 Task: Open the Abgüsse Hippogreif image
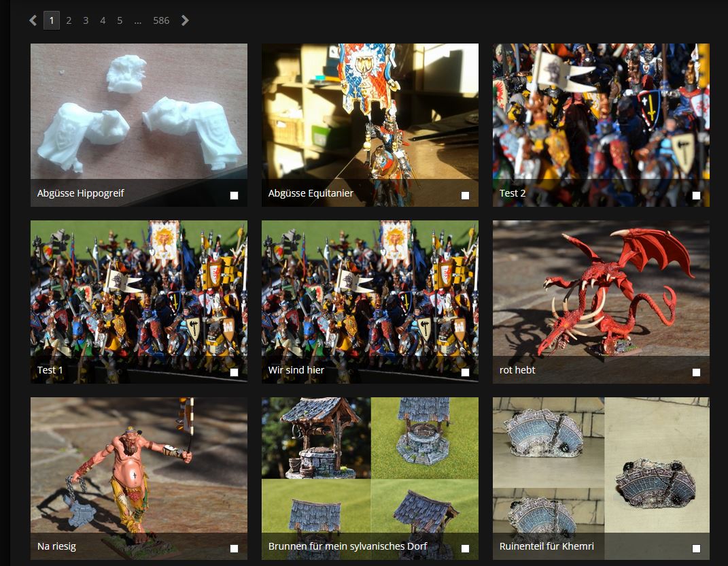pyautogui.click(x=139, y=112)
